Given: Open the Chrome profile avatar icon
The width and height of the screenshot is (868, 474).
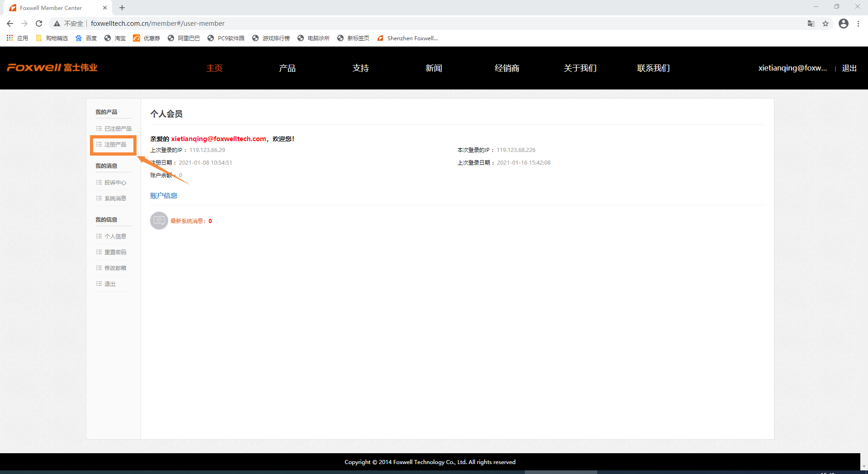Looking at the screenshot, I should pyautogui.click(x=843, y=24).
